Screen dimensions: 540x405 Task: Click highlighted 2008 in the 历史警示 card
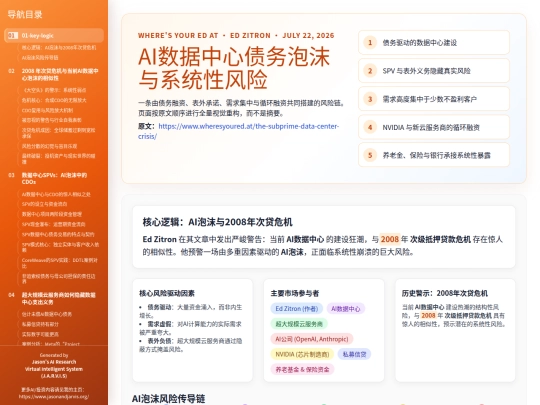(428, 315)
